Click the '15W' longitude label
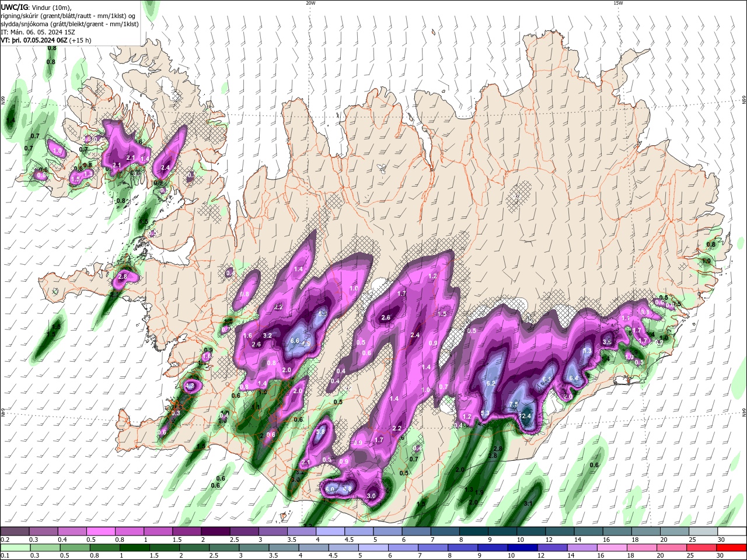The image size is (747, 560). point(618,3)
